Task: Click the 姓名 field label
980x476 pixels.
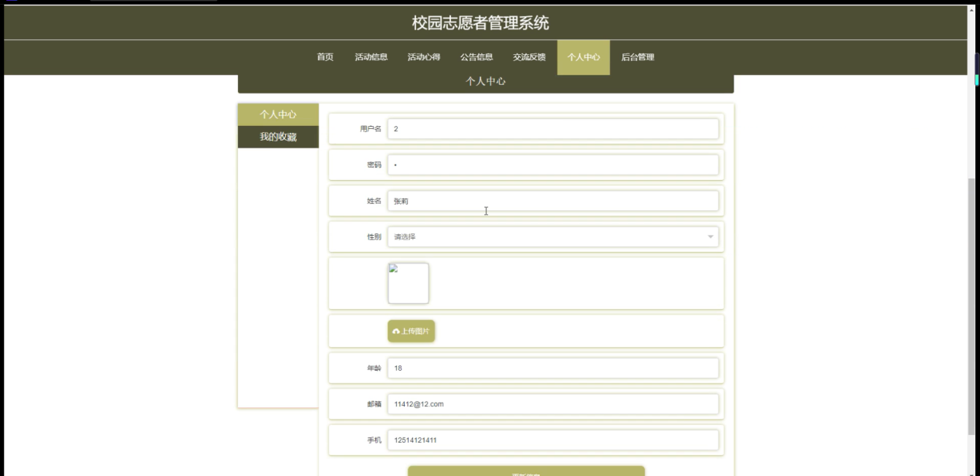Action: coord(374,201)
